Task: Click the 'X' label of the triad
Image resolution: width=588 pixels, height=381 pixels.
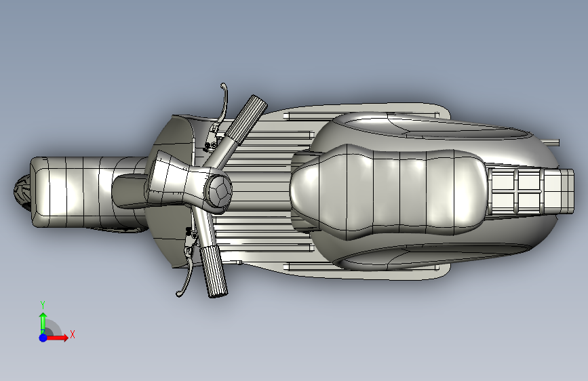Action: 73,334
